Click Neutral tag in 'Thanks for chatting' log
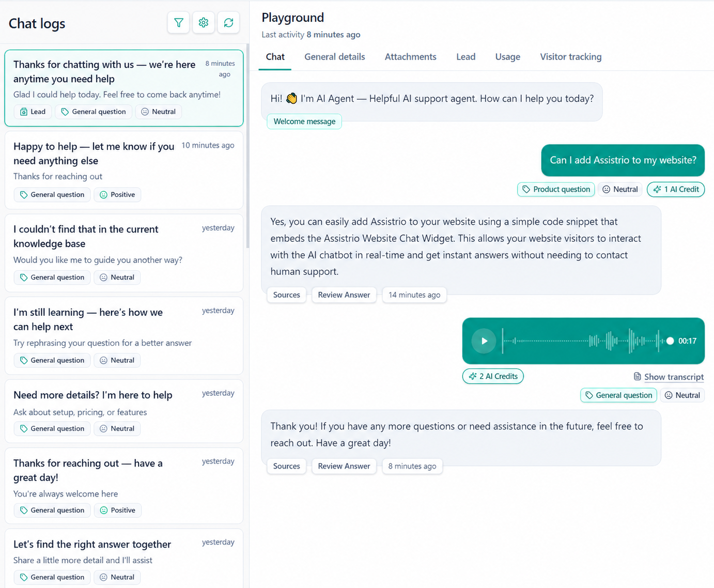This screenshot has height=588, width=714. (159, 112)
